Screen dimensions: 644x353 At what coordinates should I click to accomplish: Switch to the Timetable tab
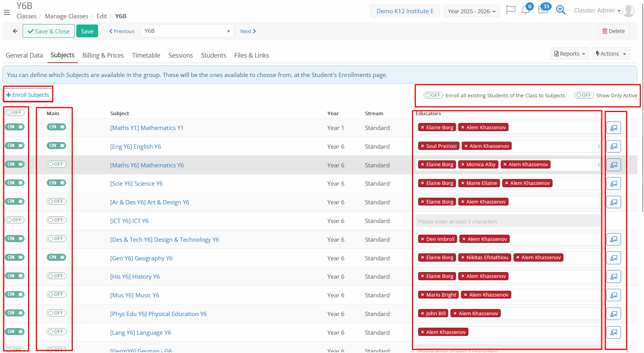click(x=146, y=55)
